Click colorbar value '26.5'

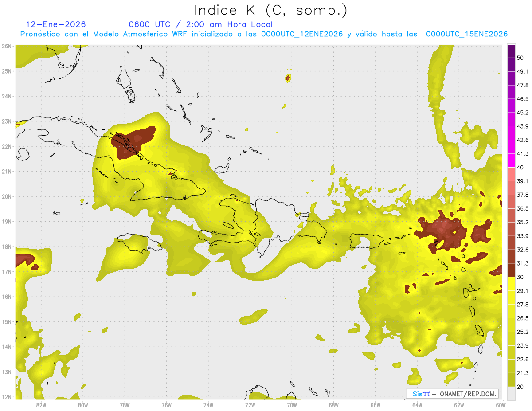pos(522,318)
